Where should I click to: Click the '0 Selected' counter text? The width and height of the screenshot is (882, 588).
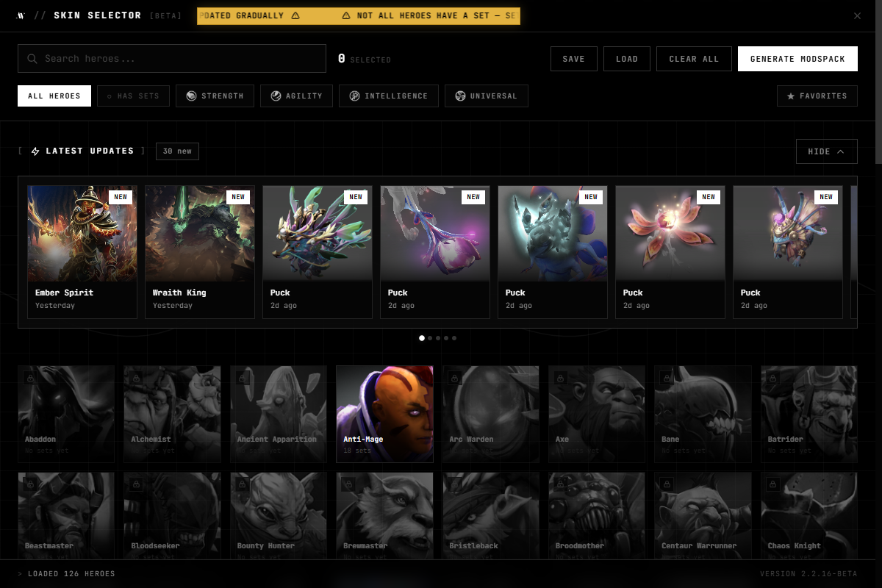[365, 59]
